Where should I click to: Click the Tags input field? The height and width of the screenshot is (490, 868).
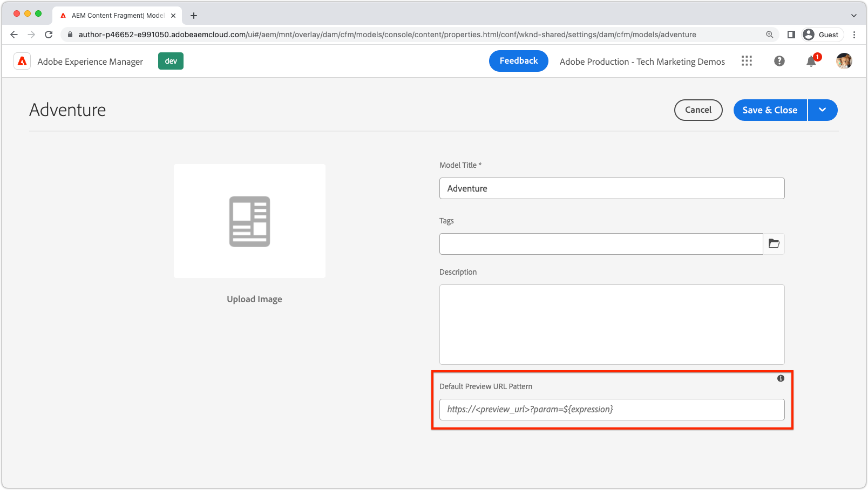coord(601,244)
